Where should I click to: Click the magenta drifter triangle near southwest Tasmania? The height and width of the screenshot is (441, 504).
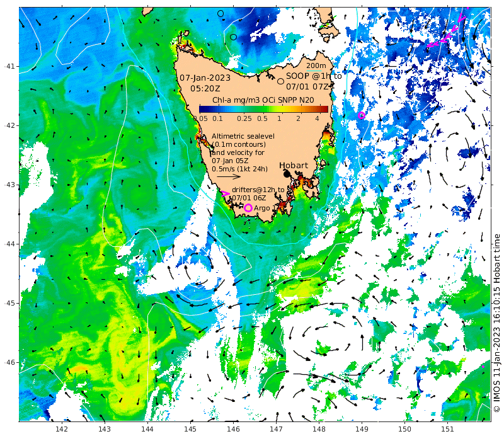226,193
